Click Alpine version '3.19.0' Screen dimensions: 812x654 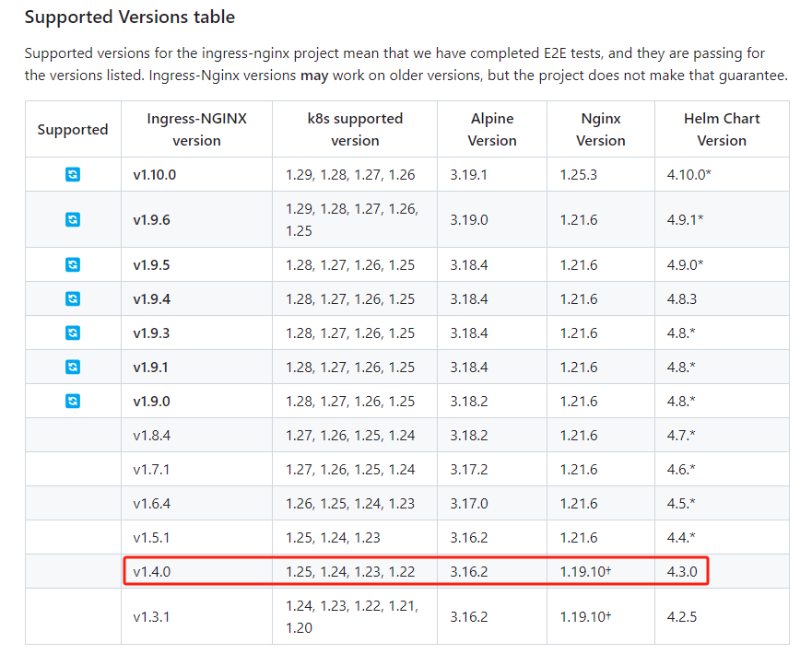coord(468,220)
